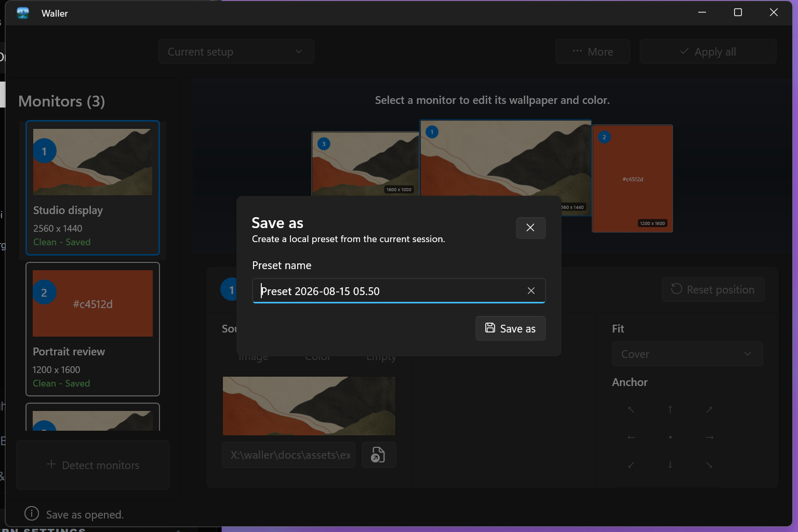This screenshot has height=532, width=798.
Task: Select monitor 3 in the layout preview
Action: coord(365,164)
